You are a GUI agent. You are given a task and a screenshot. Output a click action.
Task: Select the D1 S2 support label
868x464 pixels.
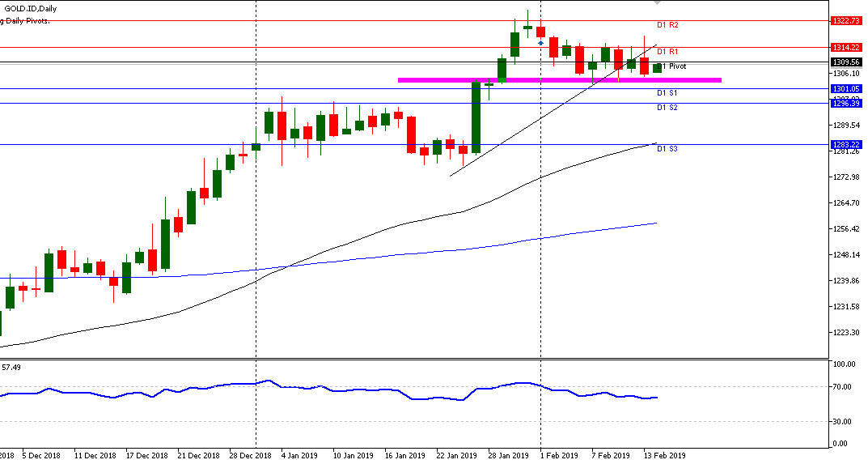(x=667, y=108)
